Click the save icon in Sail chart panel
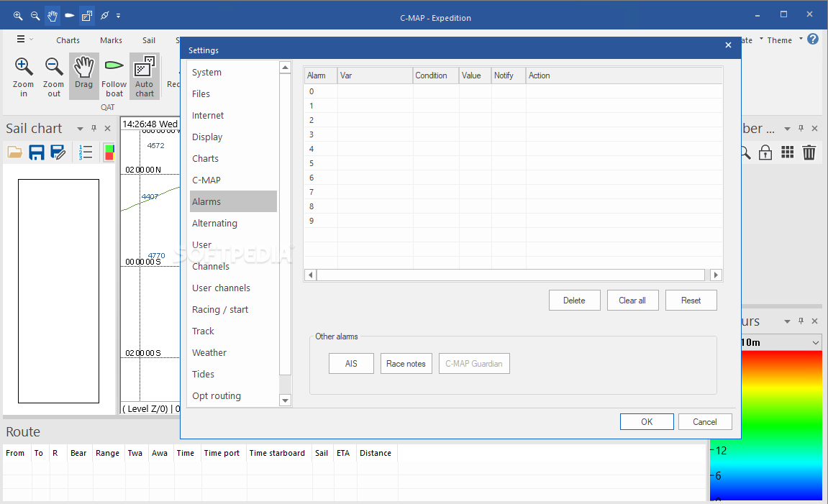 point(37,152)
